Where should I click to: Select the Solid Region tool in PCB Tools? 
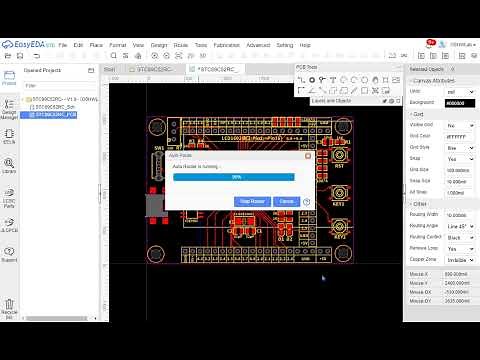point(343,90)
